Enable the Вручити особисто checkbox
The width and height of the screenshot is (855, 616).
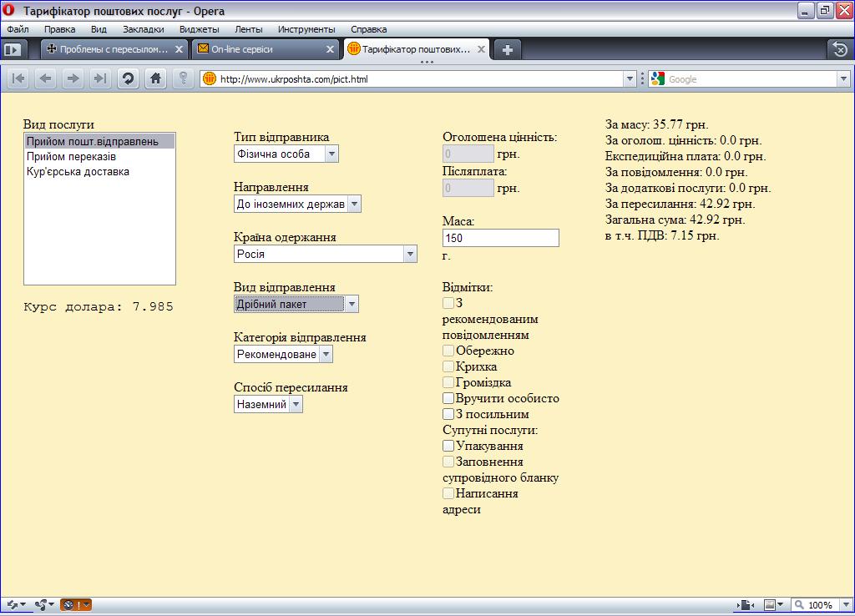point(448,398)
